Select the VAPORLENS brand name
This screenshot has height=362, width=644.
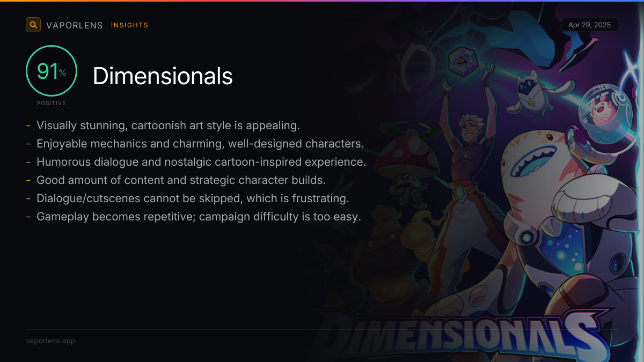(x=75, y=25)
